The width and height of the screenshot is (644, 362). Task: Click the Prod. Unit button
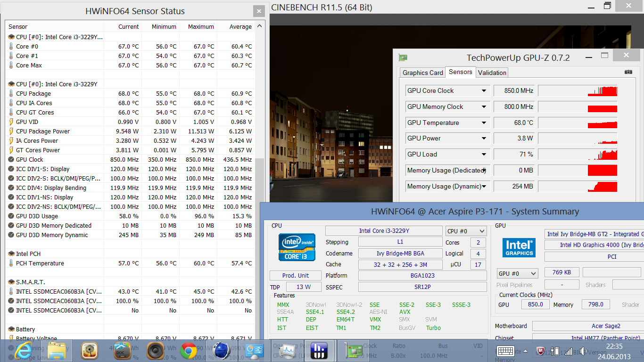[x=296, y=276]
